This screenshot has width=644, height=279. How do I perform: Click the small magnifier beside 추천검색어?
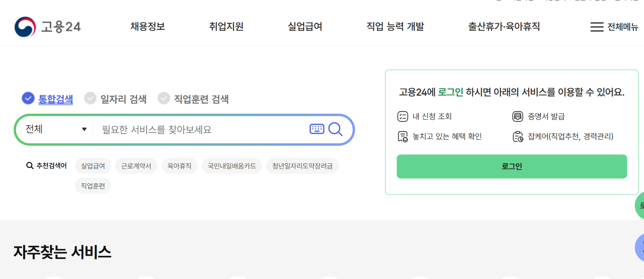(x=30, y=165)
